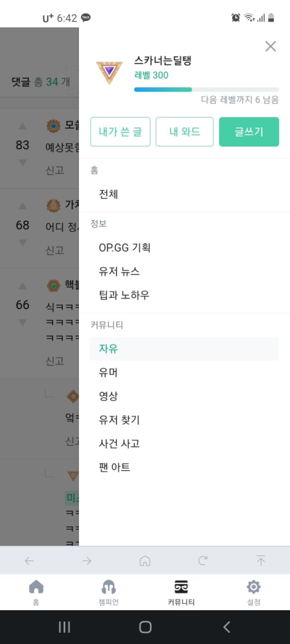This screenshot has width=290, height=644.
Task: Upvote the comment with 83 votes
Action: tap(23, 126)
